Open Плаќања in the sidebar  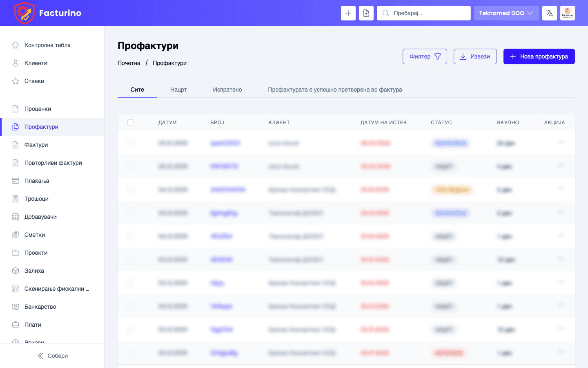coord(37,181)
